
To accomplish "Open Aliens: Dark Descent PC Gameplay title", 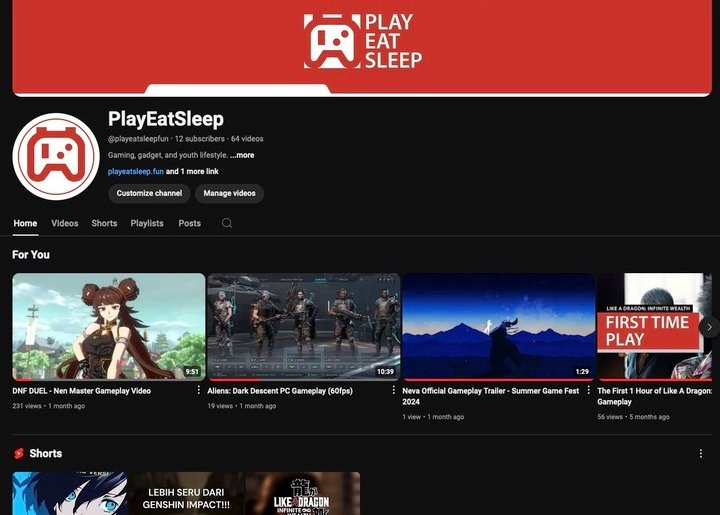I will pyautogui.click(x=280, y=391).
